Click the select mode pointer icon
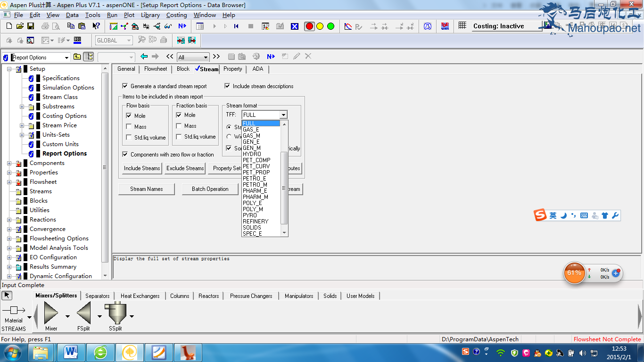The width and height of the screenshot is (644, 362). (x=7, y=296)
